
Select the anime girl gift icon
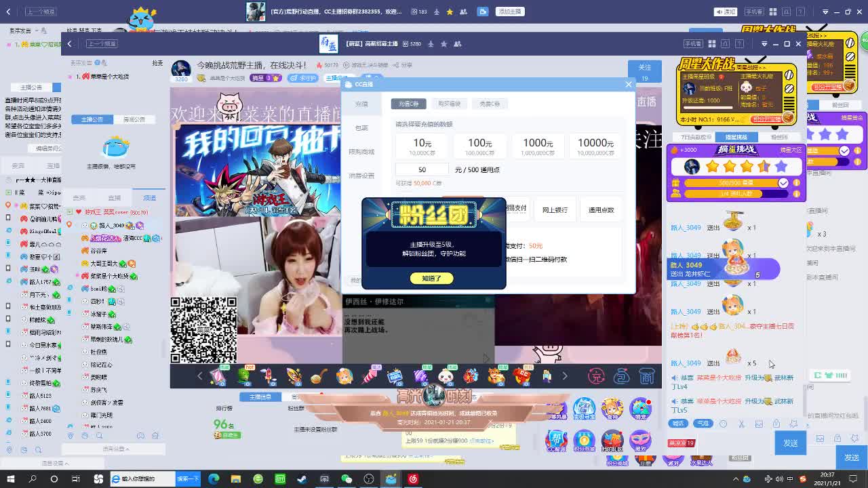344,375
